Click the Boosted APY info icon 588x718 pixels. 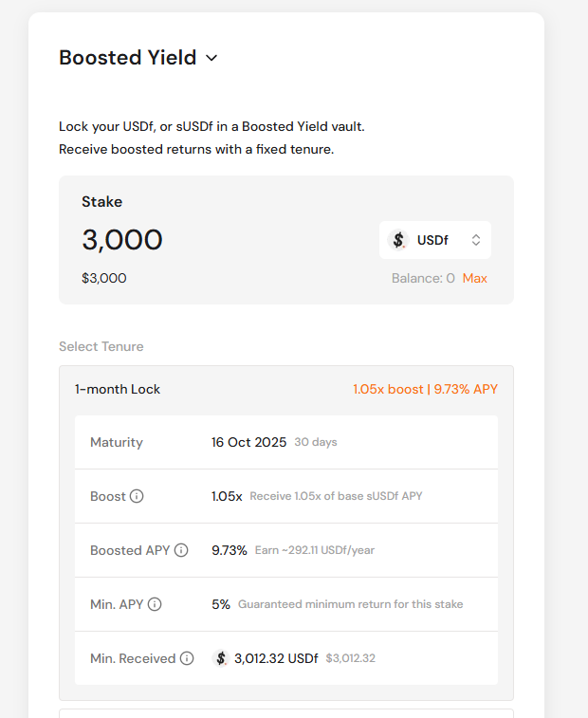coord(181,550)
